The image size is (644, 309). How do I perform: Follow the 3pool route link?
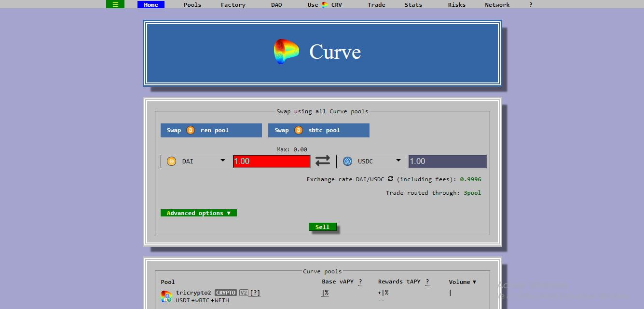point(472,193)
